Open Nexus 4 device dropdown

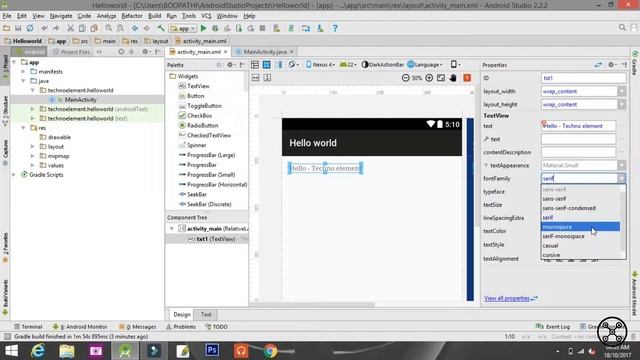pos(320,64)
